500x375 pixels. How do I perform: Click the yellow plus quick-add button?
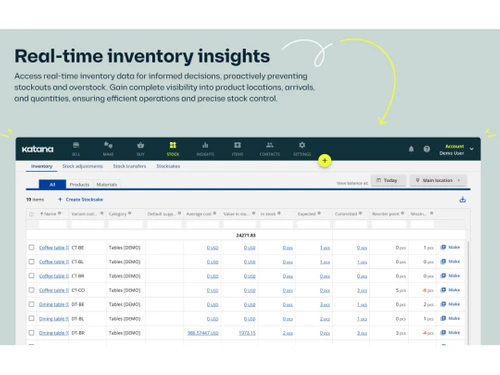pyautogui.click(x=324, y=161)
